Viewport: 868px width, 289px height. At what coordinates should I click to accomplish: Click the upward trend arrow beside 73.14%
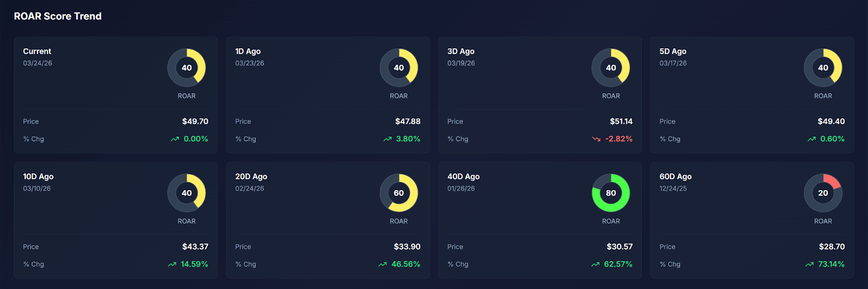pyautogui.click(x=809, y=265)
